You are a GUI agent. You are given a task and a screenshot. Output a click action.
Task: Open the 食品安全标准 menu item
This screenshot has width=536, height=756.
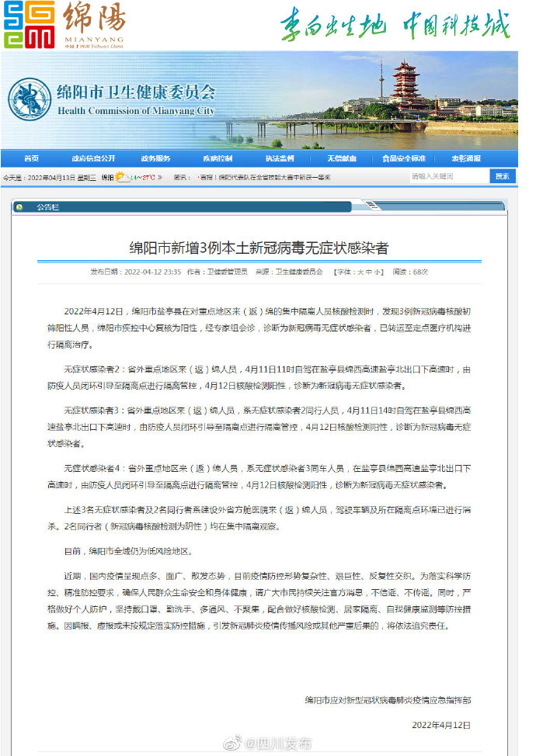404,158
